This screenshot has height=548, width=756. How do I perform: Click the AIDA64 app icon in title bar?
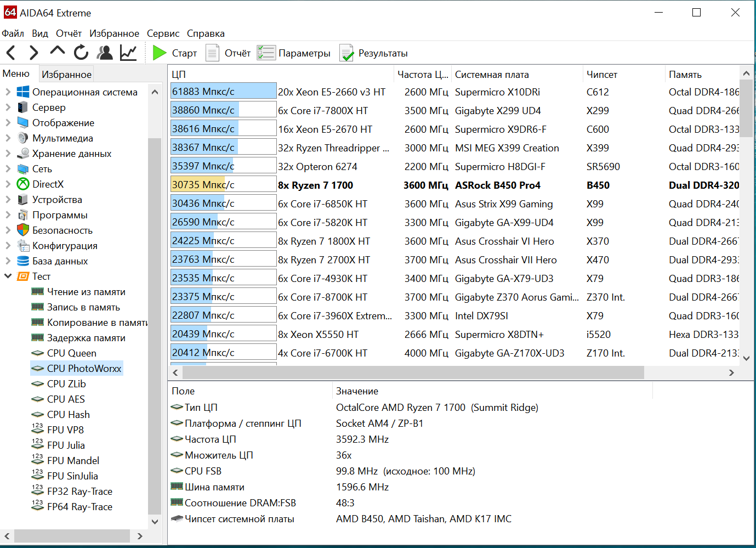[10, 12]
